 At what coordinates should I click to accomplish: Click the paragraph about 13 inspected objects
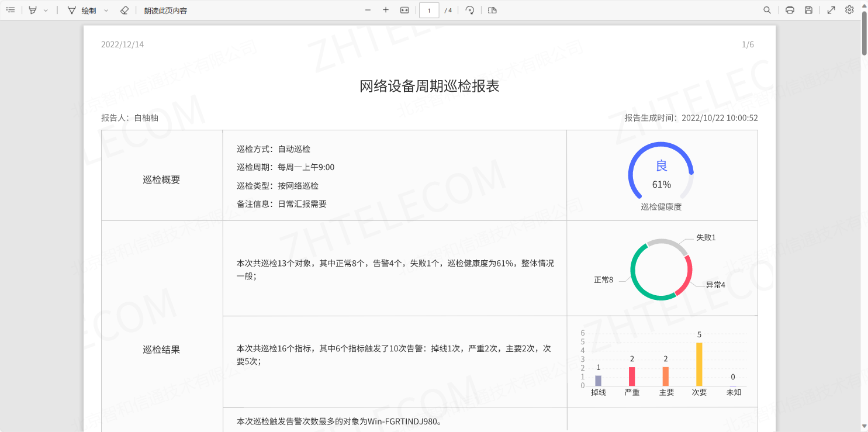click(395, 269)
